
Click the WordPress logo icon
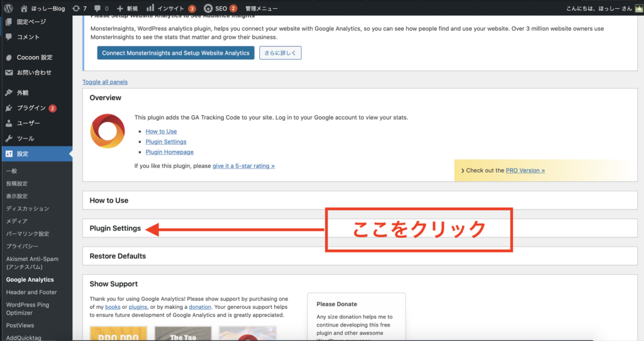8,8
